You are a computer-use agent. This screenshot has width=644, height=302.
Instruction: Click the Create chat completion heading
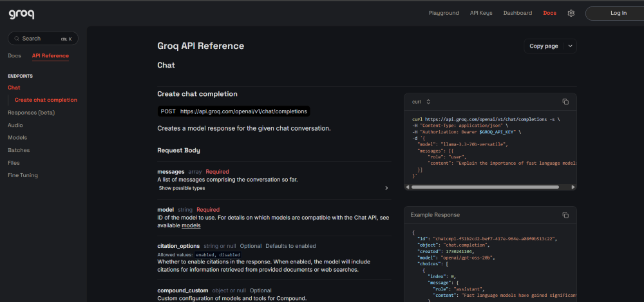point(198,94)
